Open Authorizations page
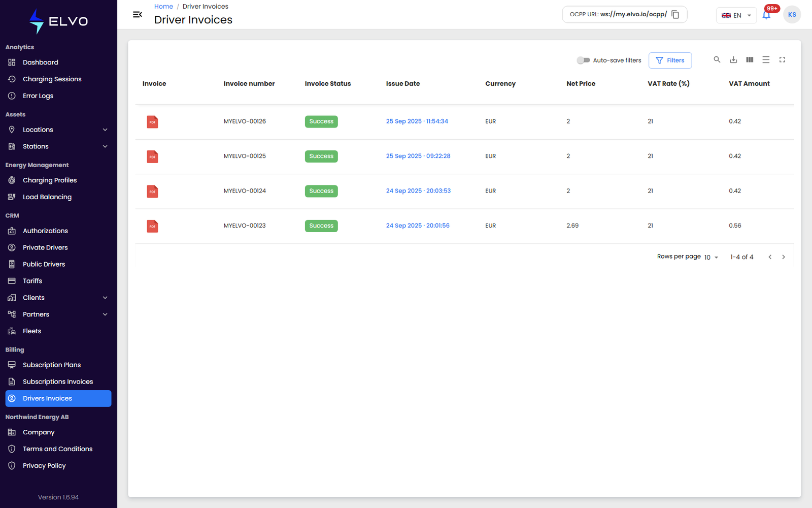The width and height of the screenshot is (812, 508). 58,231
